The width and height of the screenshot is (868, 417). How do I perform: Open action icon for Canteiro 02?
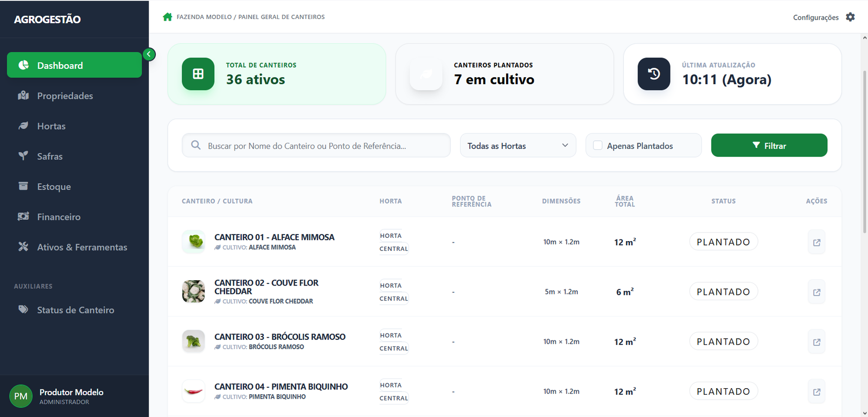click(x=816, y=292)
